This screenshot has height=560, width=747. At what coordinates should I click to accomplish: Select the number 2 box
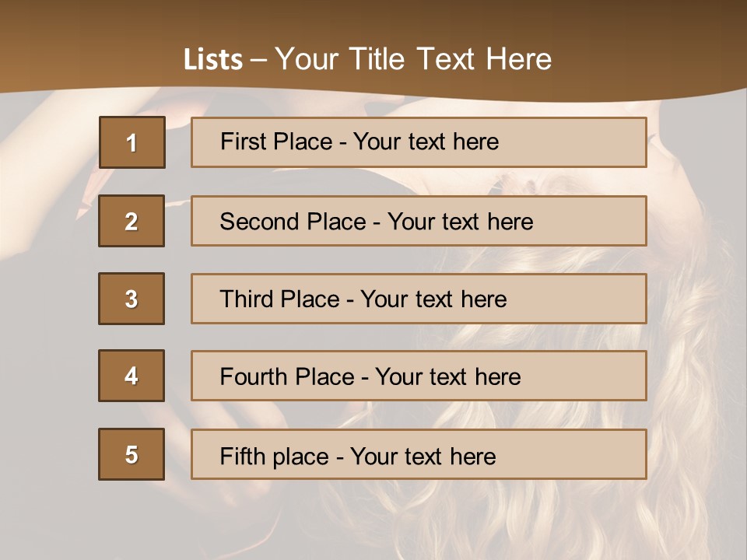click(132, 221)
